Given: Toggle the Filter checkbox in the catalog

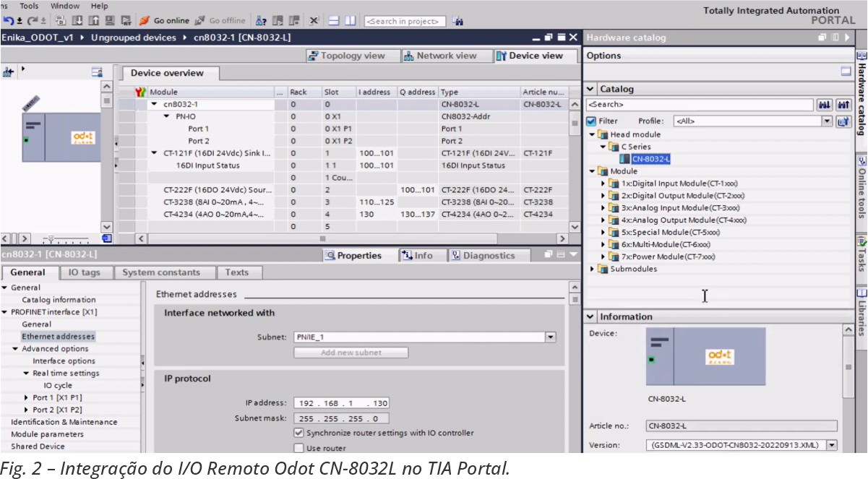Looking at the screenshot, I should [590, 121].
